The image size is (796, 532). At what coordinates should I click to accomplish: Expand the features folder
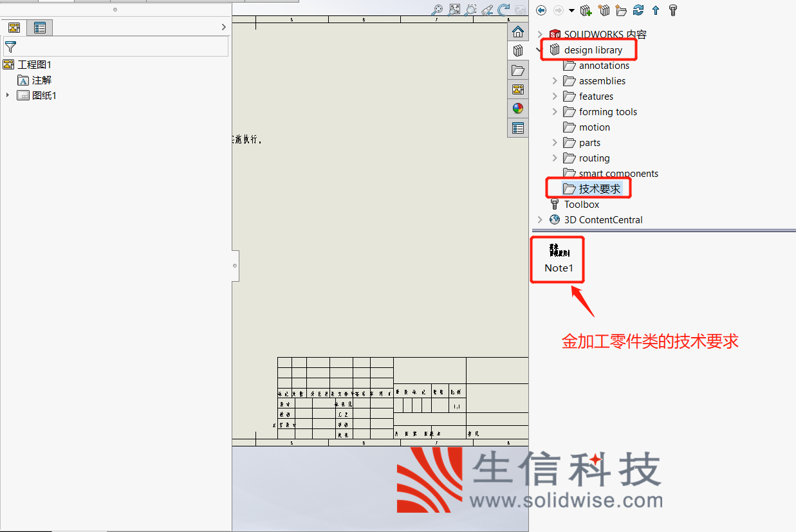click(555, 96)
